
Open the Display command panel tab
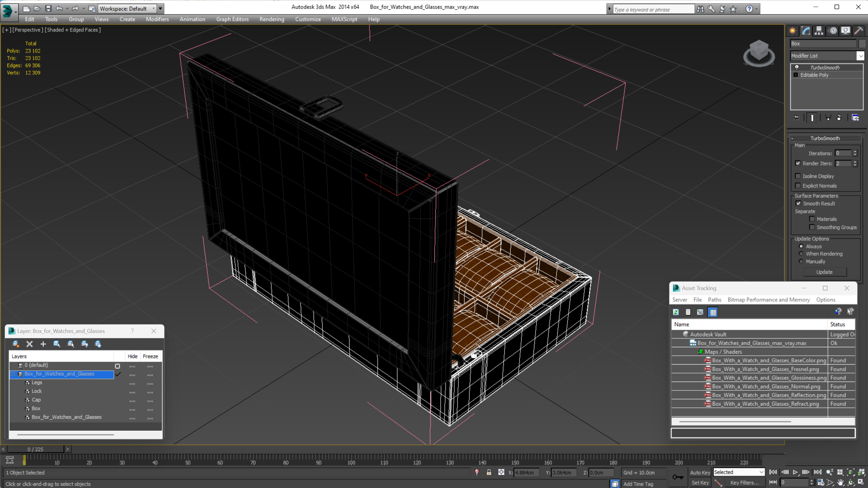(845, 31)
